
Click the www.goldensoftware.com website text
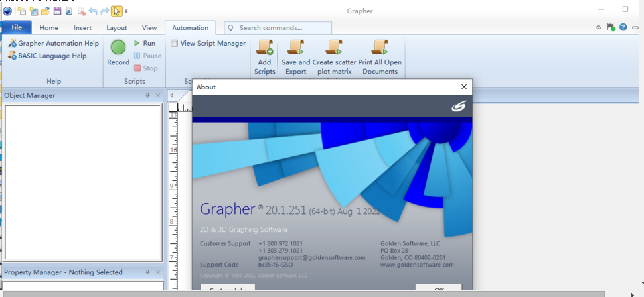(x=417, y=265)
